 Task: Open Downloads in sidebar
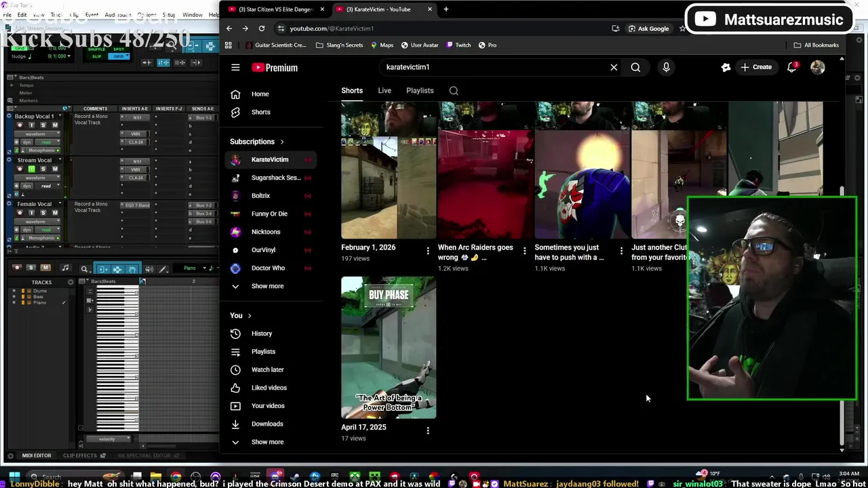(271, 424)
